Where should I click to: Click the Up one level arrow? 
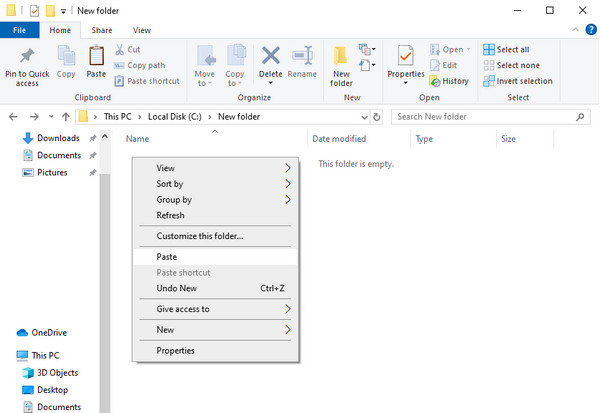click(66, 117)
